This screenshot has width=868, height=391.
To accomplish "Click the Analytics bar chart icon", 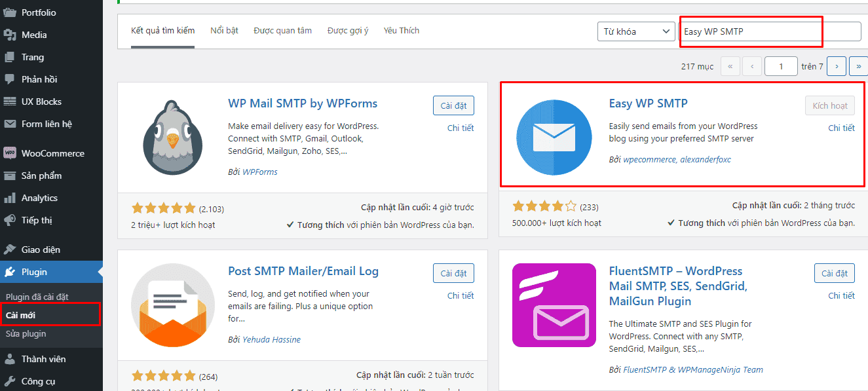I will pos(10,198).
